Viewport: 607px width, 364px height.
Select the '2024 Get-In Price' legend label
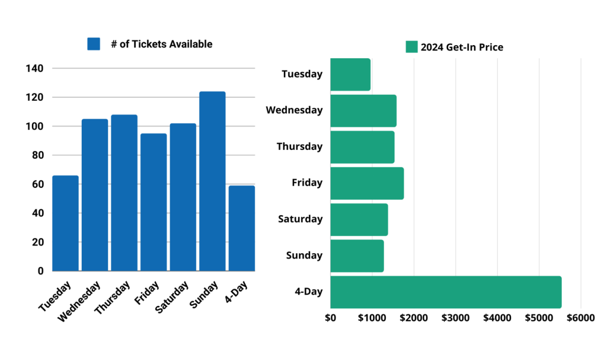pyautogui.click(x=462, y=47)
